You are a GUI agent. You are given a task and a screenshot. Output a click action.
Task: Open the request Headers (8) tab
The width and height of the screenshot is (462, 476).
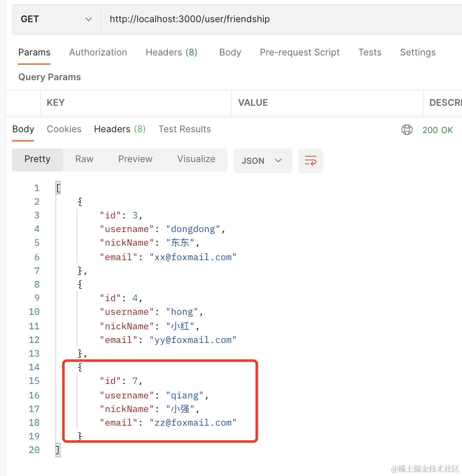[171, 52]
